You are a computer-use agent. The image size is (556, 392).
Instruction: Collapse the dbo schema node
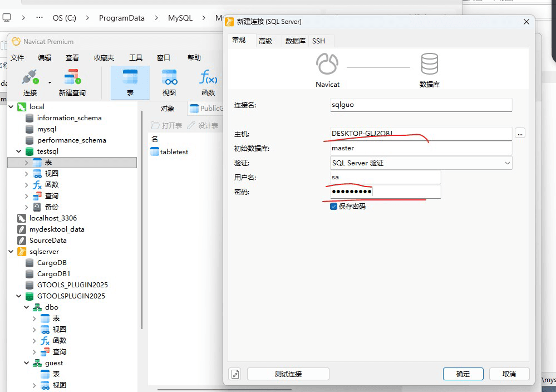(x=27, y=307)
